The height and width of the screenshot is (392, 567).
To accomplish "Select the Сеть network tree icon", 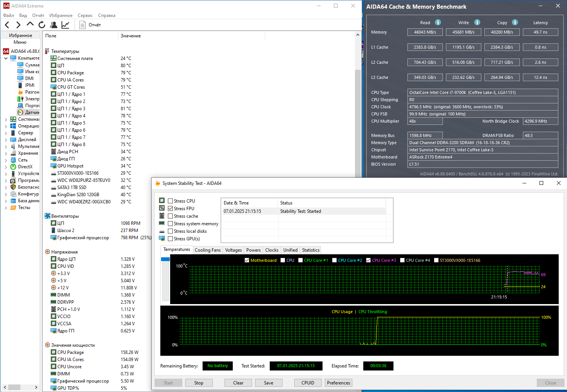I will (13, 160).
